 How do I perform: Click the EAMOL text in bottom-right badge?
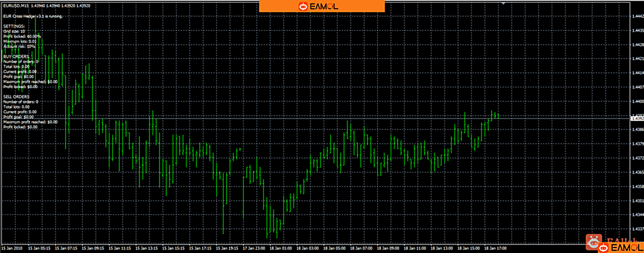coord(626,248)
